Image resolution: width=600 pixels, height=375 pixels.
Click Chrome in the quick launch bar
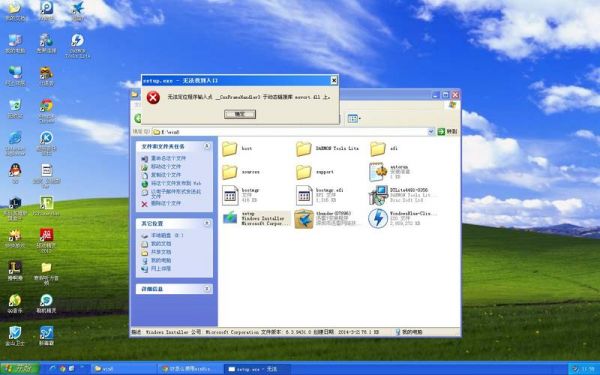62,369
